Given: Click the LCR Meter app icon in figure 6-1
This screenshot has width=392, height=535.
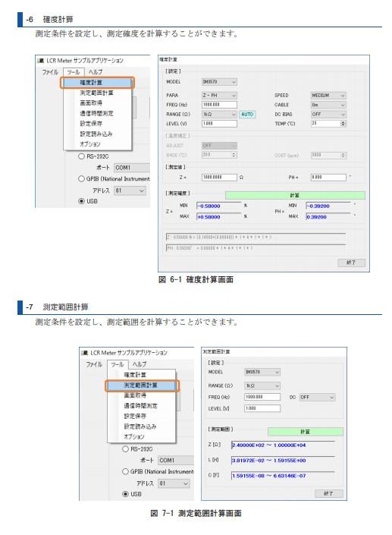Looking at the screenshot, I should pyautogui.click(x=41, y=61).
